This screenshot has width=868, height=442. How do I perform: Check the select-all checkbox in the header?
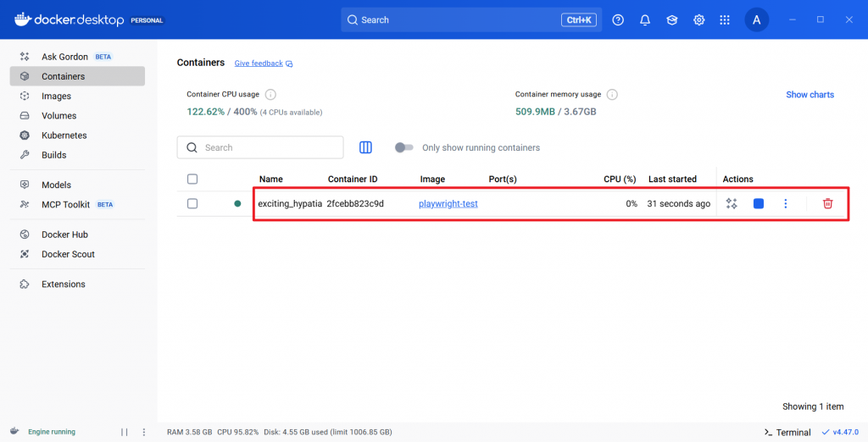192,179
